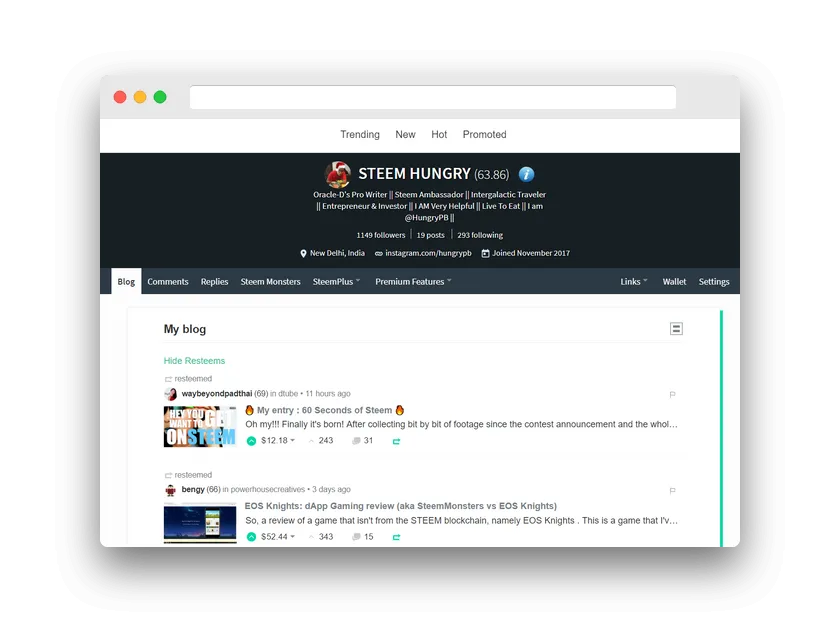Open the EOS Knights: dApp Gaming review title
Image resolution: width=840 pixels, height=622 pixels.
pyautogui.click(x=401, y=506)
